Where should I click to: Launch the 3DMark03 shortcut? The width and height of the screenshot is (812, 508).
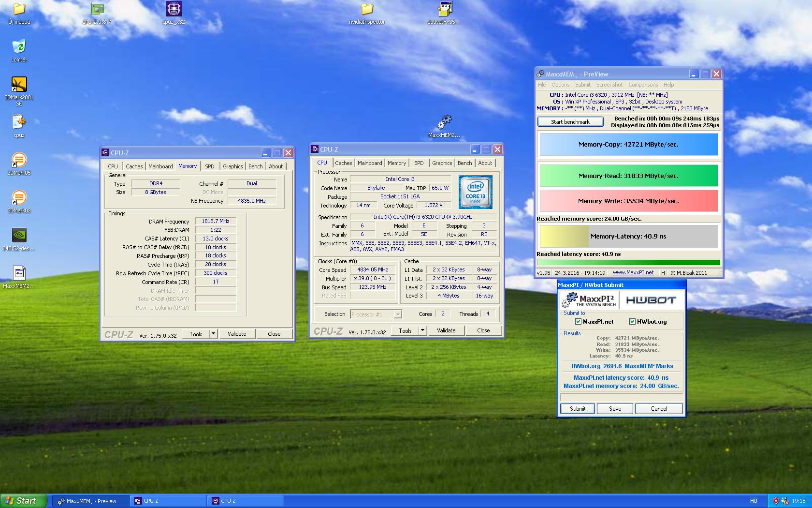coord(19,202)
